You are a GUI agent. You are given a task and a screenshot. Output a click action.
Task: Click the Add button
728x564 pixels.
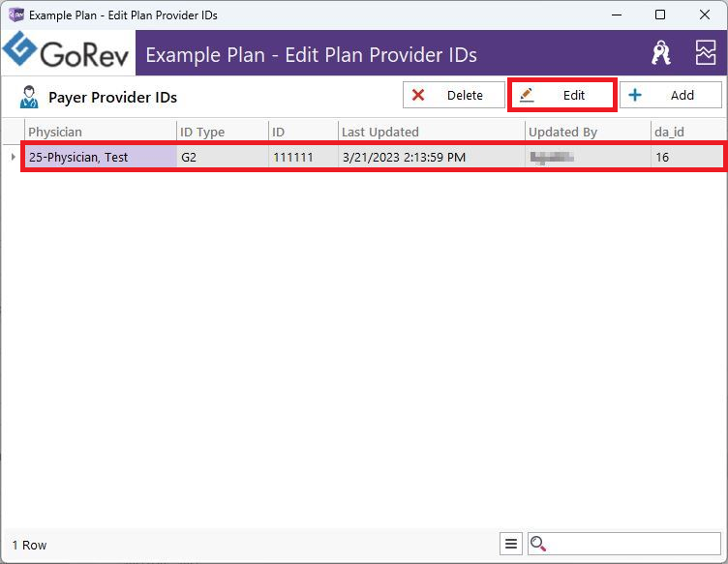coord(671,95)
